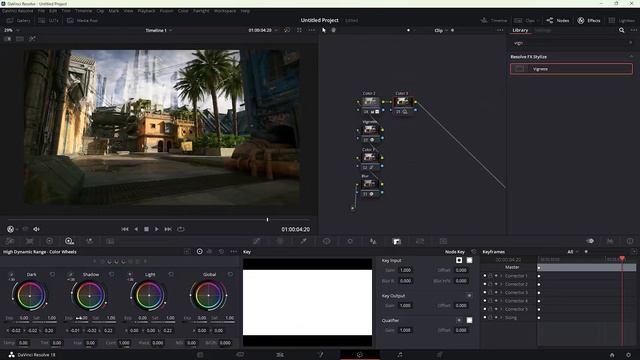Open the Effects panel button
The image size is (640, 360).
(589, 20)
